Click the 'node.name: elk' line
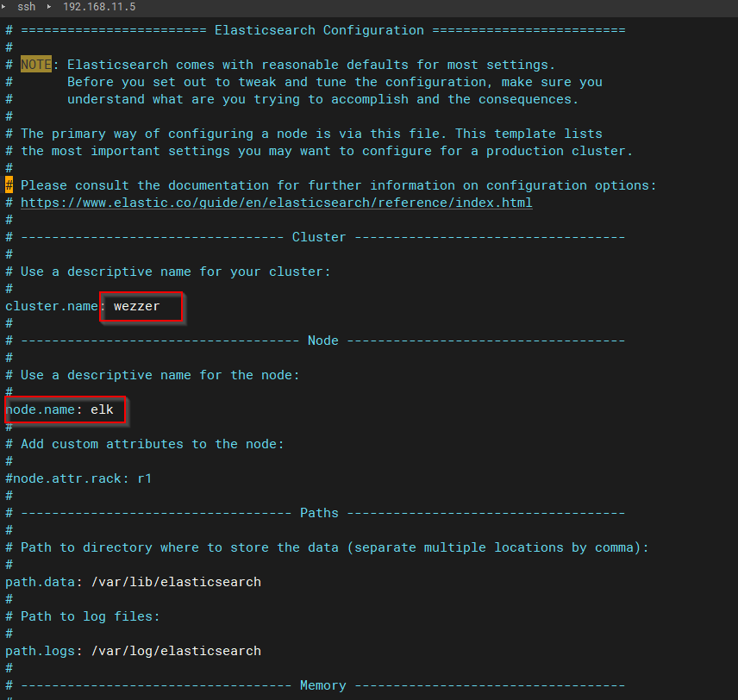Screen dimensions: 738x700 (x=59, y=409)
